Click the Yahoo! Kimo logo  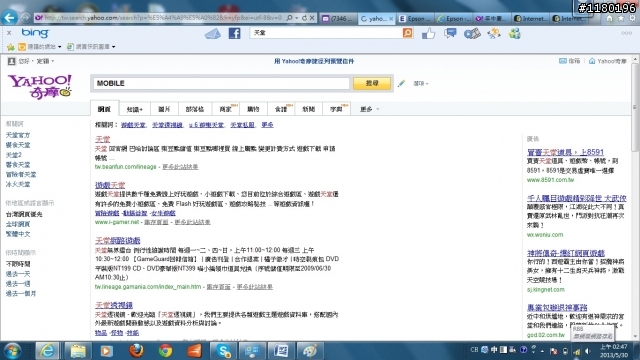click(x=40, y=86)
